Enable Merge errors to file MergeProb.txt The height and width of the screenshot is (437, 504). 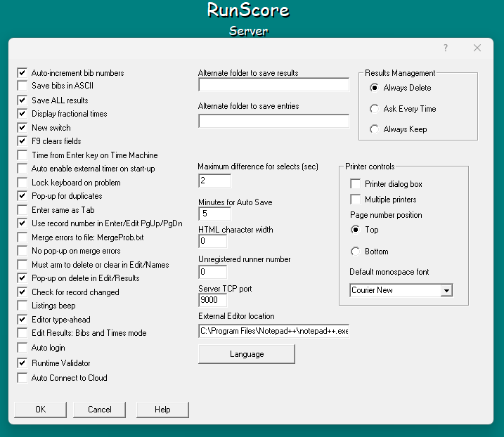(22, 237)
